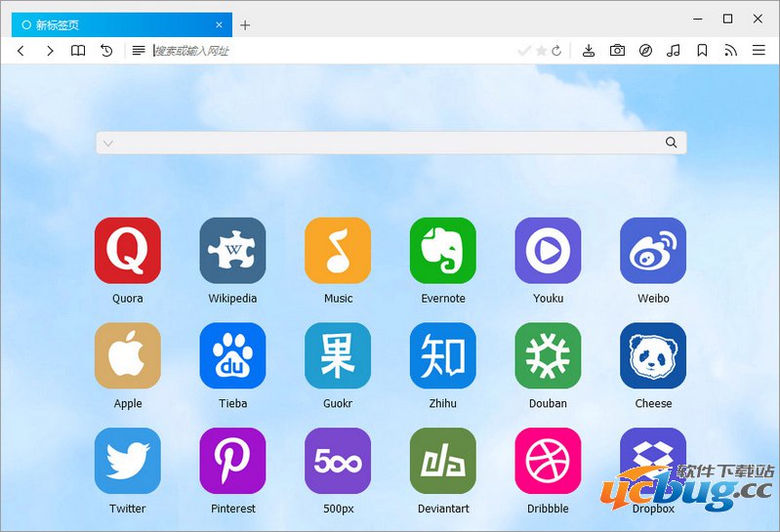Open the downloads icon
The width and height of the screenshot is (780, 532).
tap(589, 50)
